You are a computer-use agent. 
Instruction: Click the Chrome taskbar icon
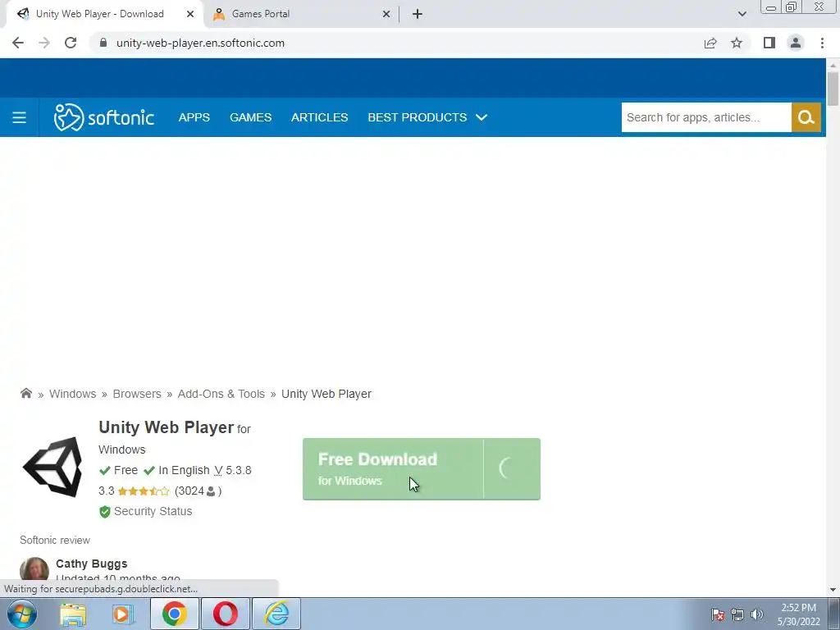[175, 614]
